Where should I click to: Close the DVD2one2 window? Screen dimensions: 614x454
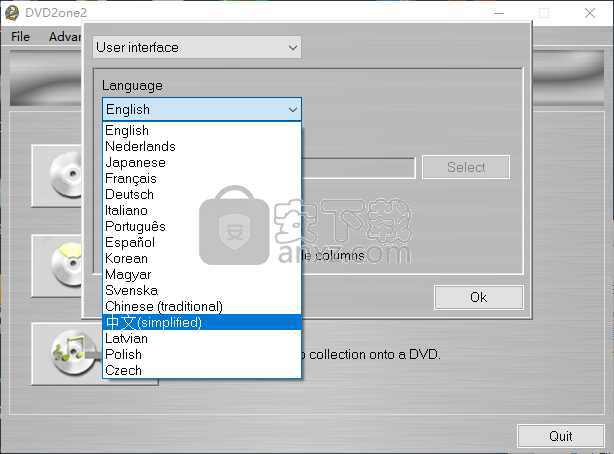click(x=590, y=13)
